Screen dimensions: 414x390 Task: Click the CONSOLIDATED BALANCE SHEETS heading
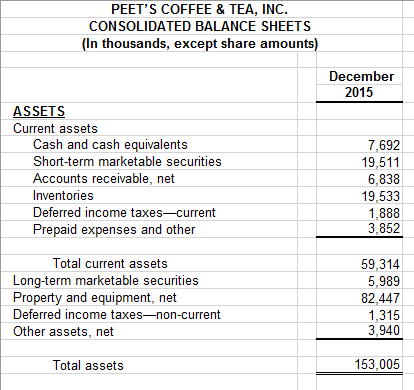pyautogui.click(x=200, y=26)
